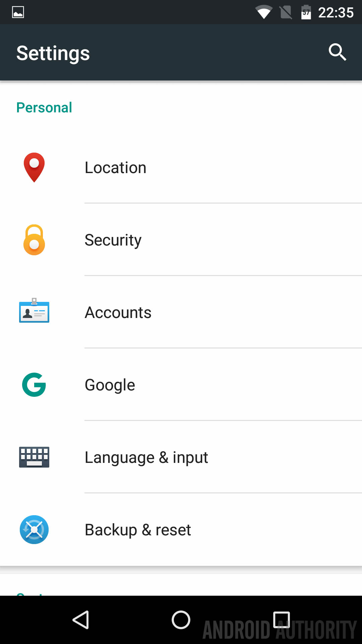Tap the Wi-Fi status icon
The height and width of the screenshot is (644, 362).
[264, 12]
